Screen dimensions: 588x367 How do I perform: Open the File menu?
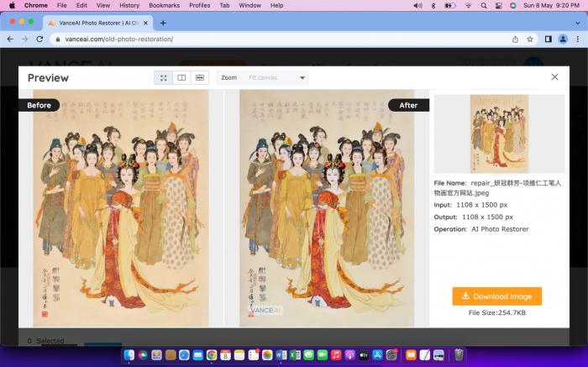(x=61, y=5)
